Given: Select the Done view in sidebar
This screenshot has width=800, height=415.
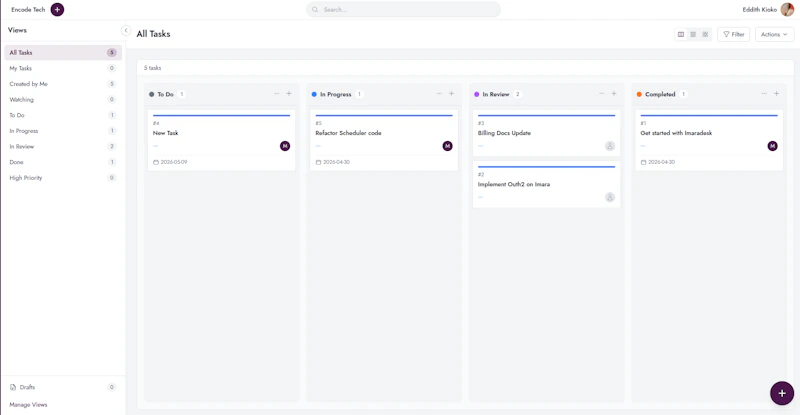Looking at the screenshot, I should [63, 162].
